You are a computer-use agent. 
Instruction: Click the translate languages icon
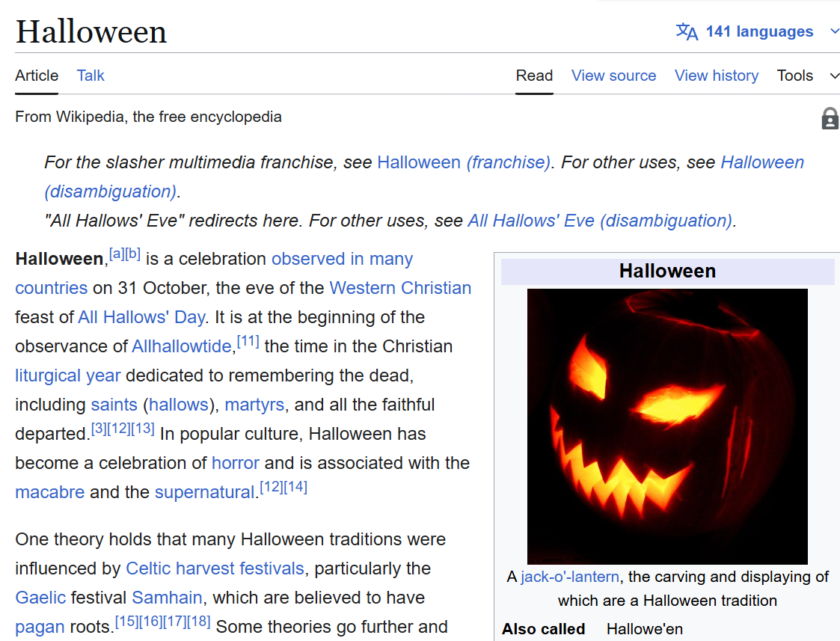pyautogui.click(x=687, y=31)
